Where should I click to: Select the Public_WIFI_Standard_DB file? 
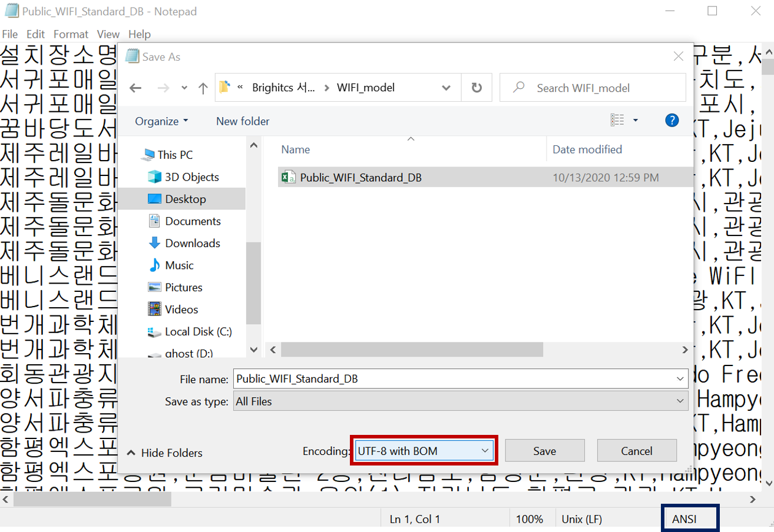click(360, 177)
